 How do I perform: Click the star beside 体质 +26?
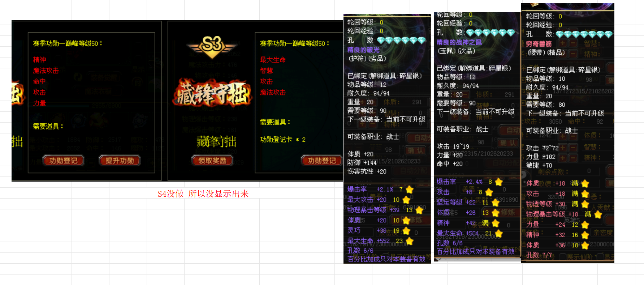point(495,213)
